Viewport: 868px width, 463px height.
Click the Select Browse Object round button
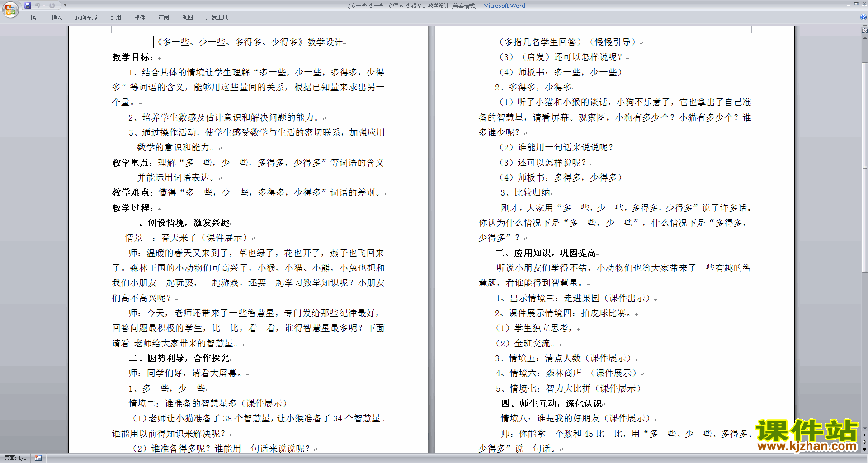pos(865,442)
